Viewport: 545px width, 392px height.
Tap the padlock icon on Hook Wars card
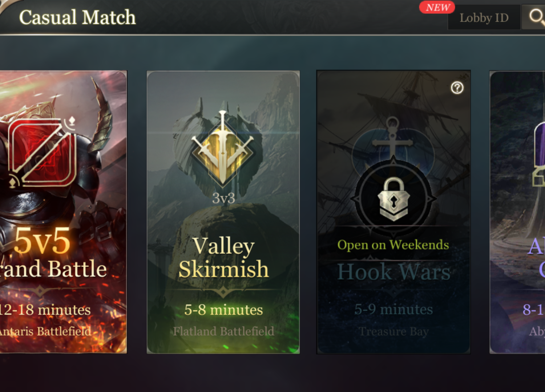point(393,199)
